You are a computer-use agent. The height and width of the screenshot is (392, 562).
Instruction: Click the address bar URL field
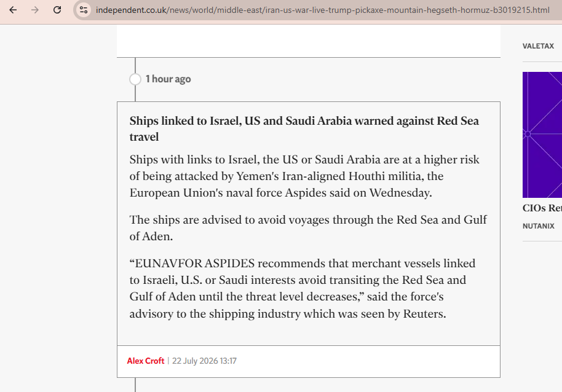[x=322, y=10]
